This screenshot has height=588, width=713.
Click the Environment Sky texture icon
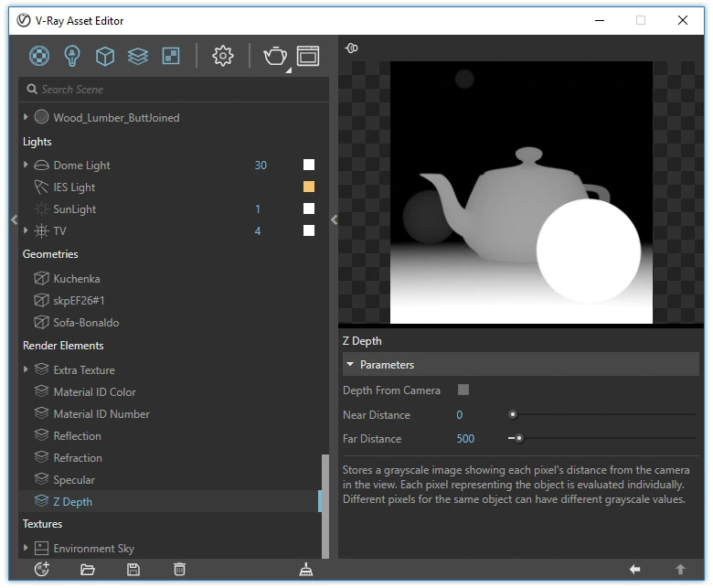click(41, 549)
